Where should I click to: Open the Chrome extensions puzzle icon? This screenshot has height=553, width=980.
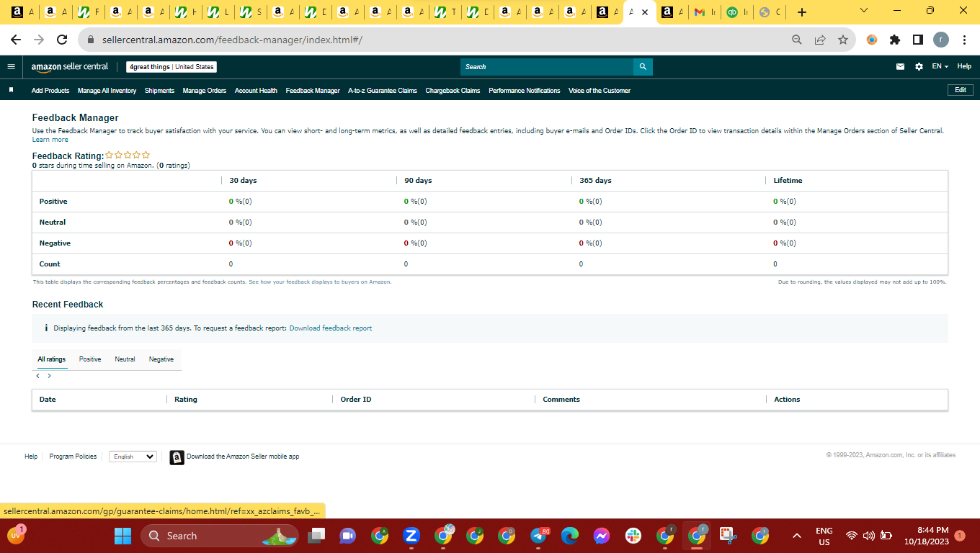point(895,40)
